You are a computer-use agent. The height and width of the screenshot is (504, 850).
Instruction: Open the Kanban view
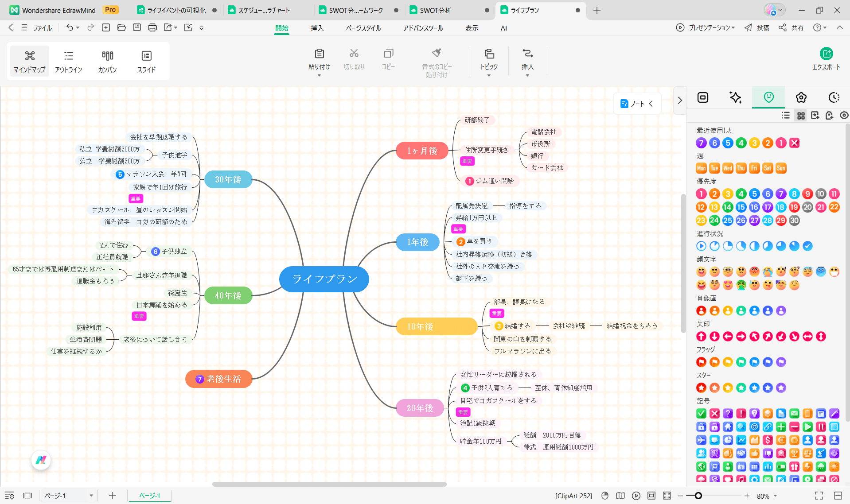107,61
